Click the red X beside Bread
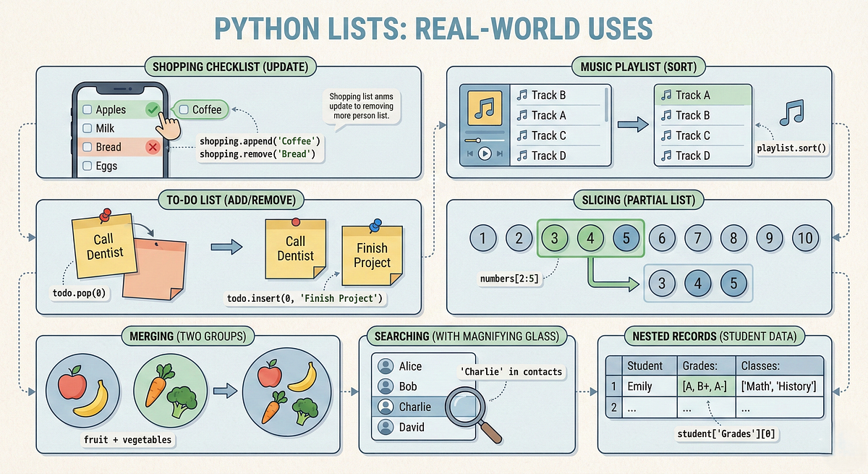Screen dimensions: 868x474 tap(153, 147)
